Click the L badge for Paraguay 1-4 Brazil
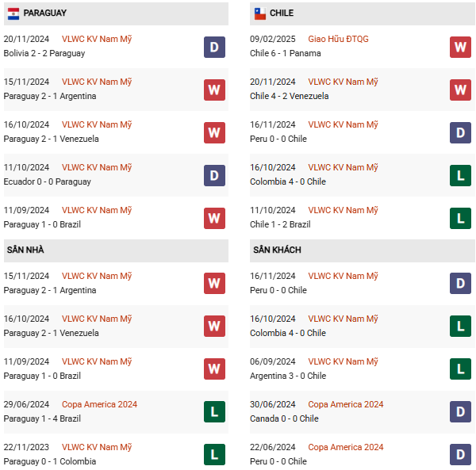This screenshot has height=470, width=476. (214, 411)
